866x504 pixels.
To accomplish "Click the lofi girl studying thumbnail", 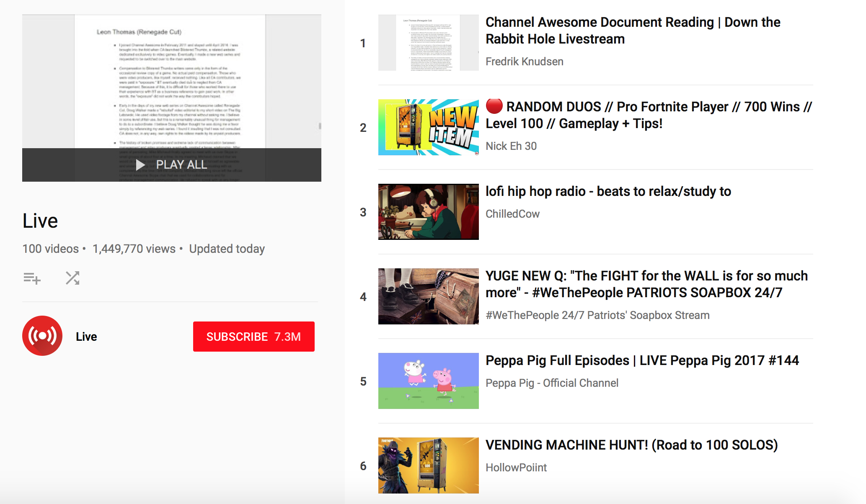I will [428, 212].
